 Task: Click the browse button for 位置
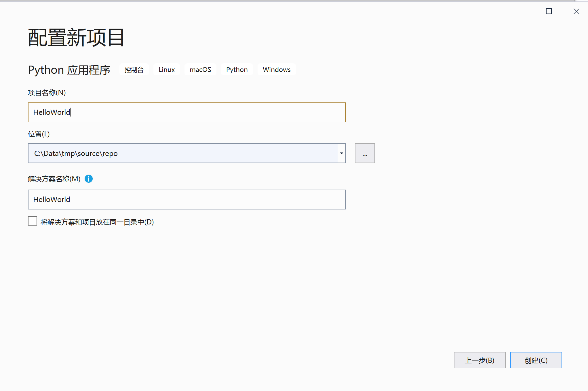(364, 153)
